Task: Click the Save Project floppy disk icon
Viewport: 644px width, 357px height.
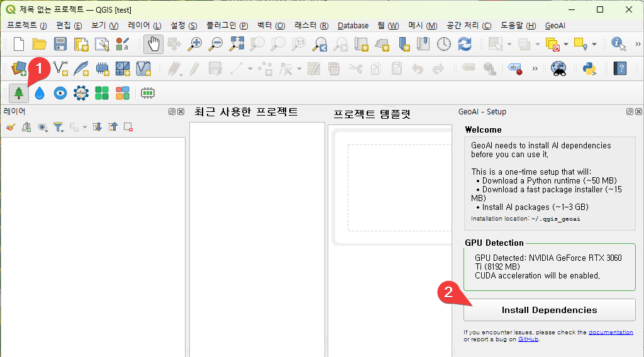Action: point(60,44)
